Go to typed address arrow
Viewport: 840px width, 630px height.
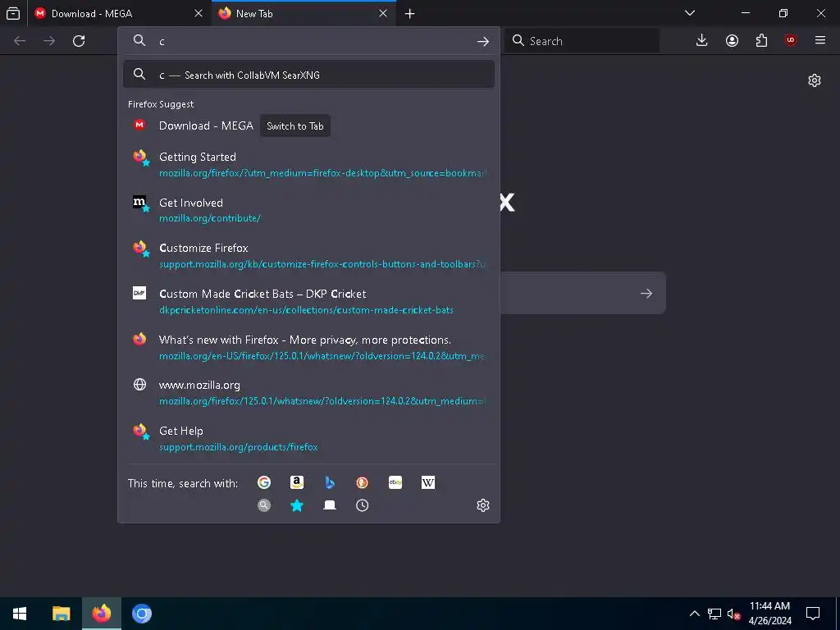point(482,41)
